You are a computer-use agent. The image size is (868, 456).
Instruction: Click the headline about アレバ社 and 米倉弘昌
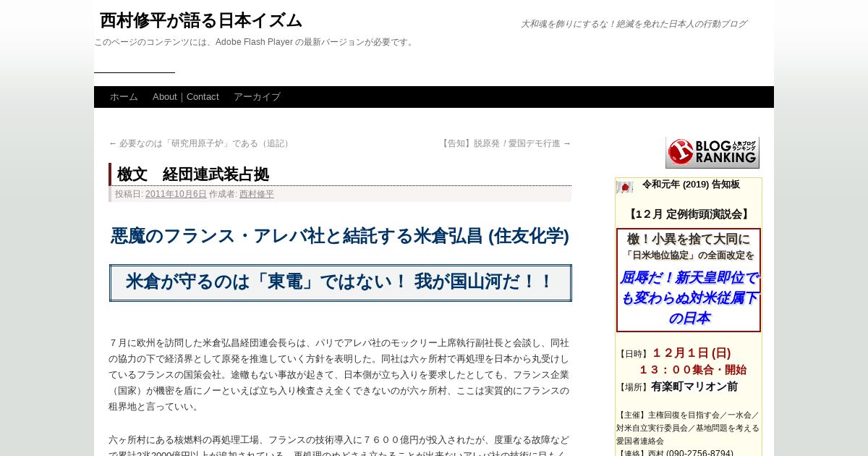pos(340,236)
